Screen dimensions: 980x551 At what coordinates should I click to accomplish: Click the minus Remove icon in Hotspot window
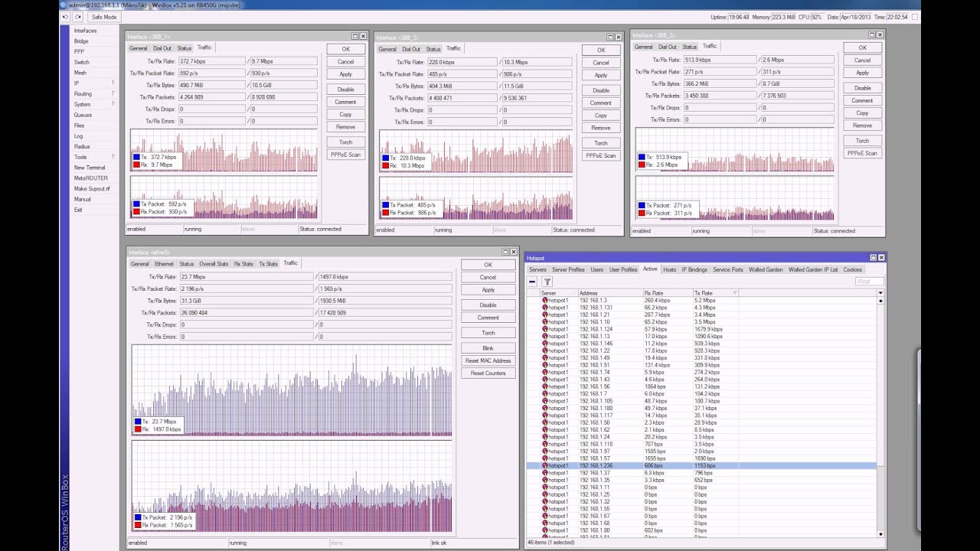click(x=532, y=282)
